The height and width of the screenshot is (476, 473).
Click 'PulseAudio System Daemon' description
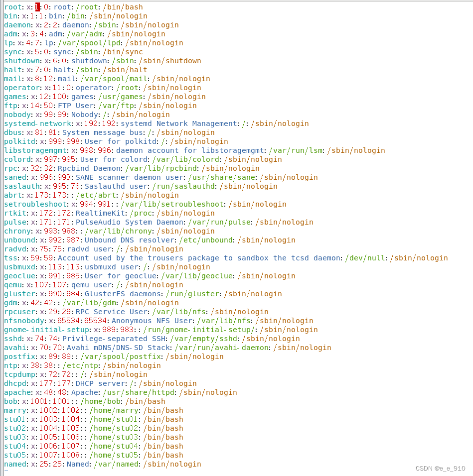pos(130,222)
